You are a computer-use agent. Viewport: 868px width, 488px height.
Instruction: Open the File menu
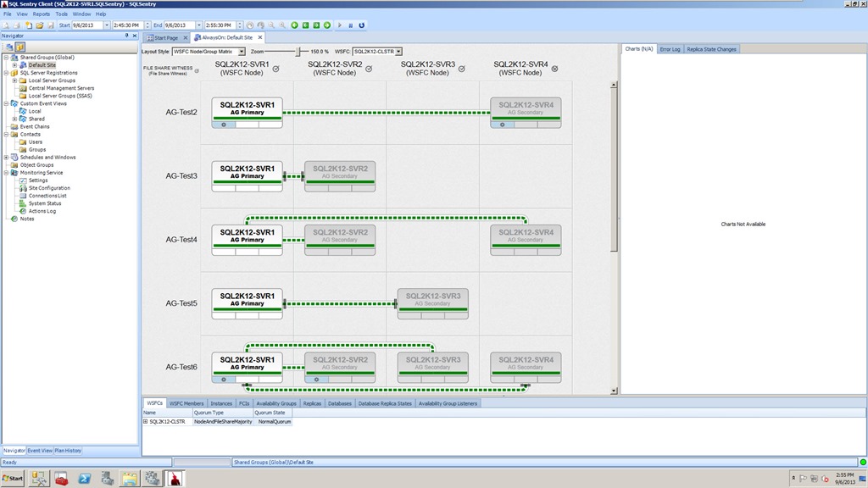[x=8, y=14]
